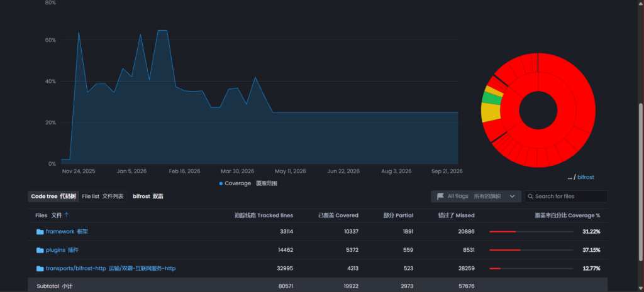
Task: Click the 31.22% coverage value
Action: 591,232
